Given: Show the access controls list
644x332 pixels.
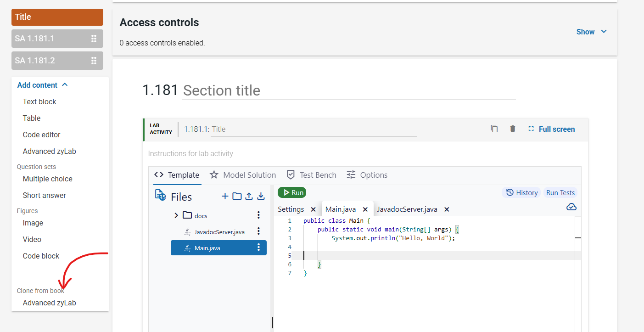Looking at the screenshot, I should tap(591, 32).
